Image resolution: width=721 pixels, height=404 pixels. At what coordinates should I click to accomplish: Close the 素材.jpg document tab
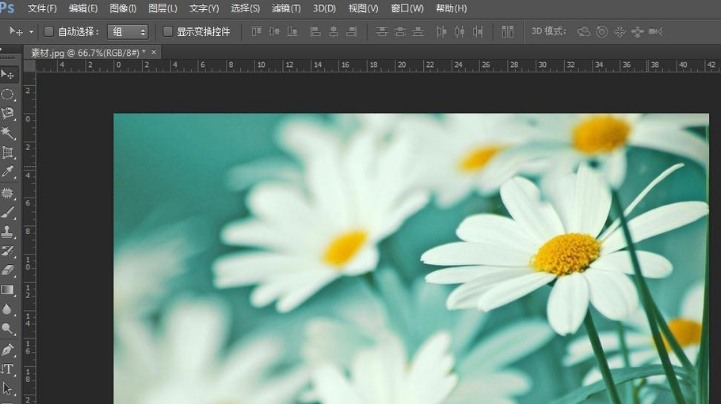point(154,52)
